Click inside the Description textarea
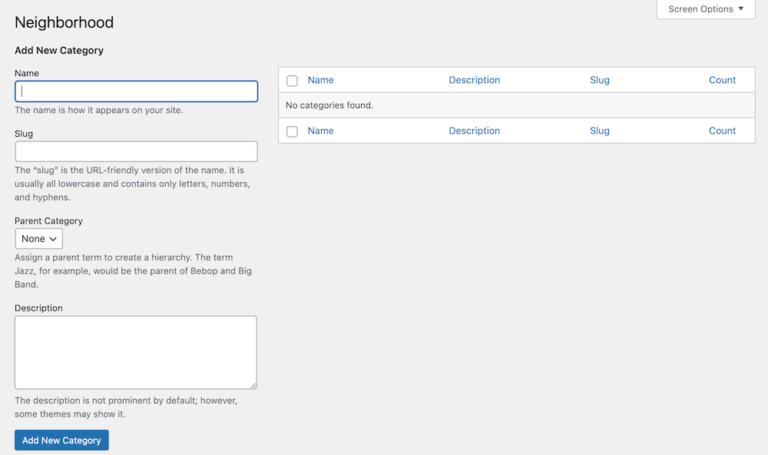The image size is (768, 455). 136,352
